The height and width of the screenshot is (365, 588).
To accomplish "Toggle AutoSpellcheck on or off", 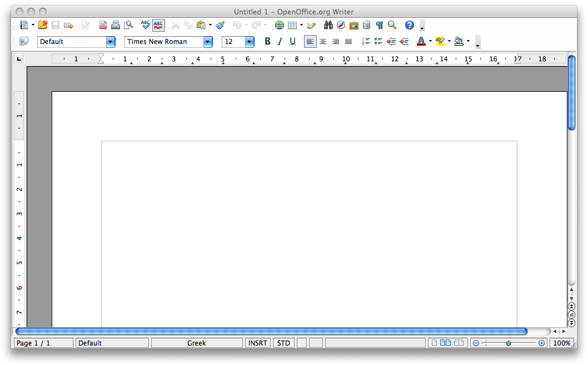I will [158, 25].
